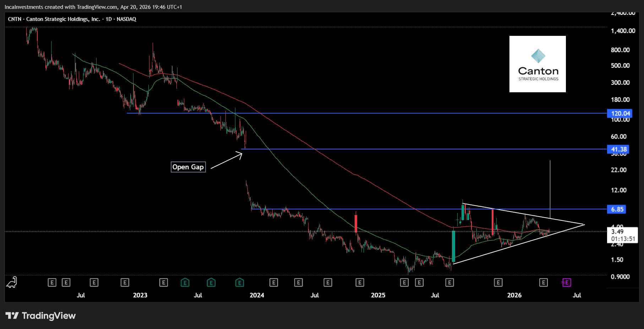
Task: Click the 1.50 price axis value
Action: coord(617,260)
